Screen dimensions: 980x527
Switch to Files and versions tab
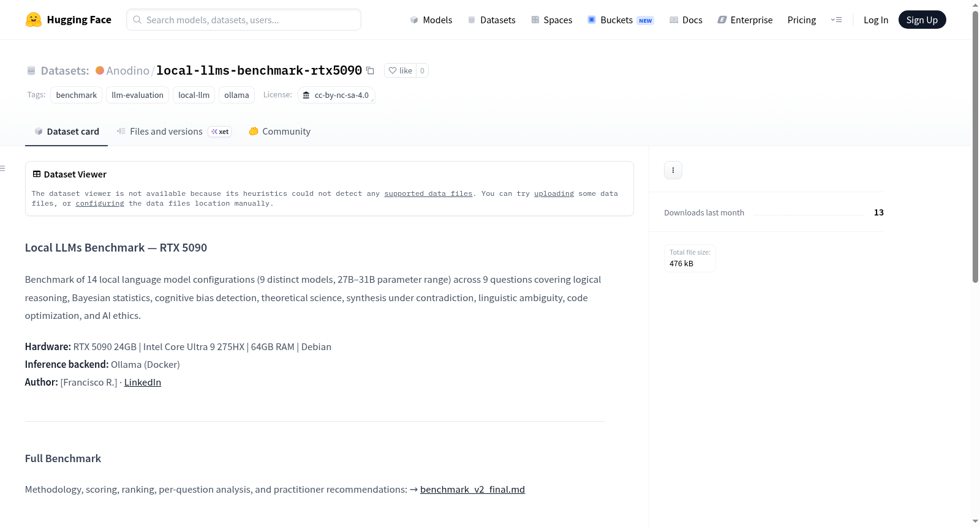pos(174,132)
